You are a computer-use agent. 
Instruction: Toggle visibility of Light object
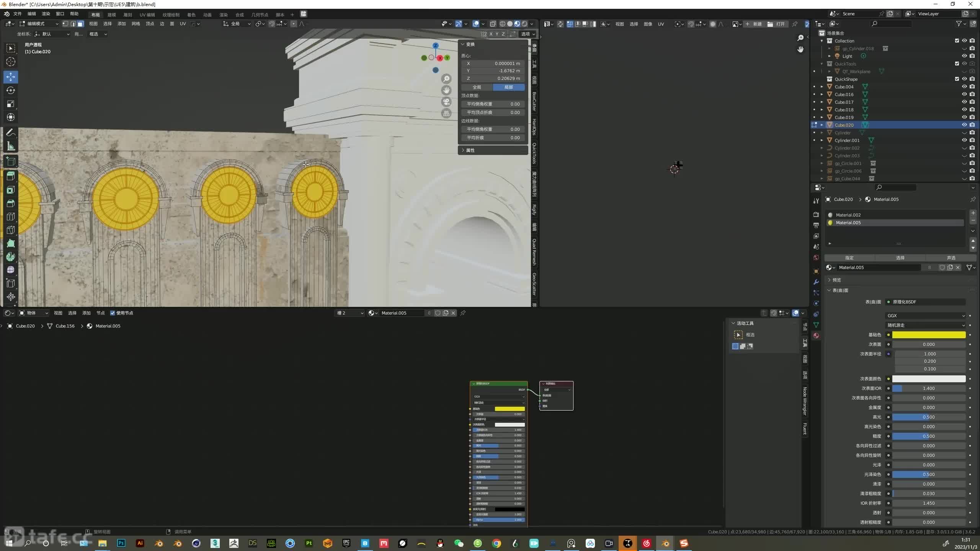[964, 56]
